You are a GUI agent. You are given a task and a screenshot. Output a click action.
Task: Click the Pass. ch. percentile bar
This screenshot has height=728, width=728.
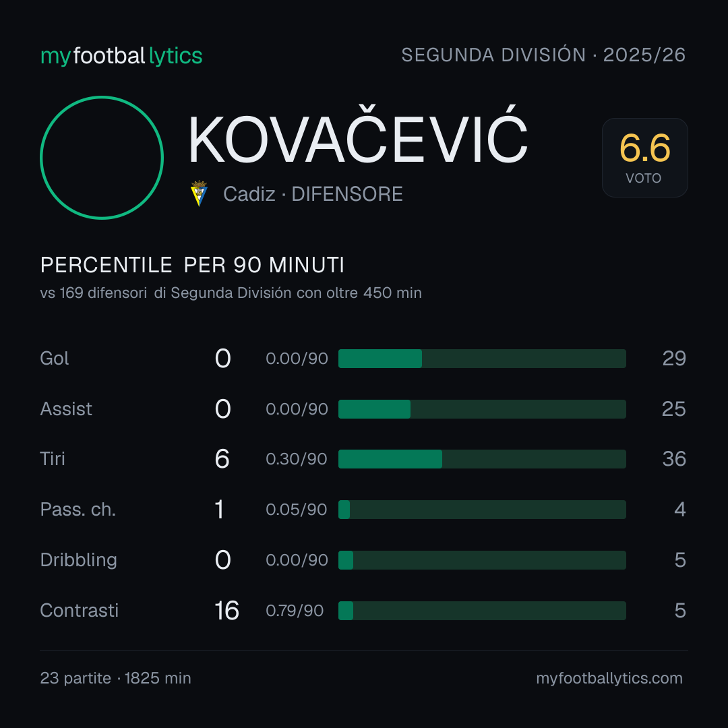pyautogui.click(x=482, y=510)
